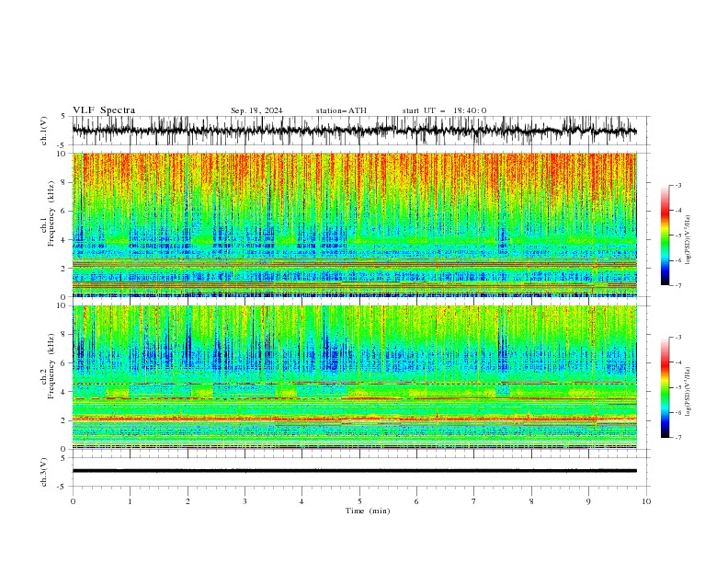728x563 pixels.
Task: Click the ch.2 spectrogram panel
Action: tap(354, 377)
